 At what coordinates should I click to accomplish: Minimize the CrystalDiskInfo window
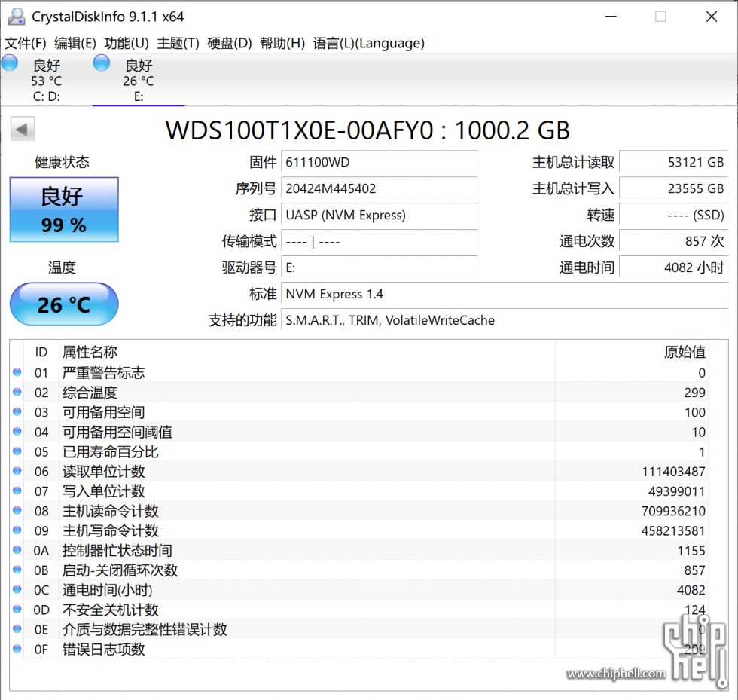click(x=611, y=17)
